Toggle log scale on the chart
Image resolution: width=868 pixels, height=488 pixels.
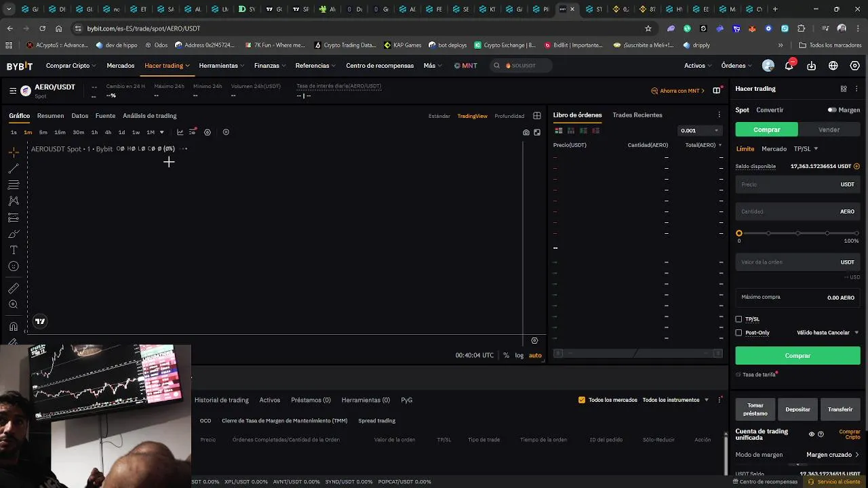(x=519, y=355)
